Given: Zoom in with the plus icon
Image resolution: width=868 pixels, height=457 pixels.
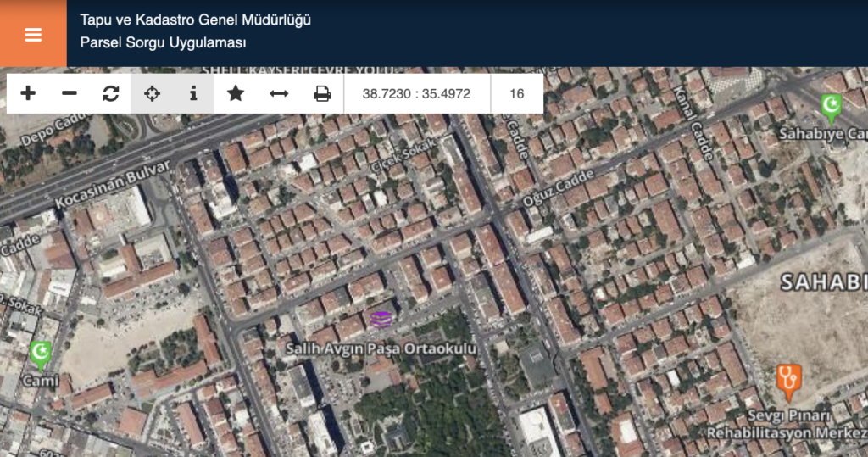Looking at the screenshot, I should coord(28,93).
